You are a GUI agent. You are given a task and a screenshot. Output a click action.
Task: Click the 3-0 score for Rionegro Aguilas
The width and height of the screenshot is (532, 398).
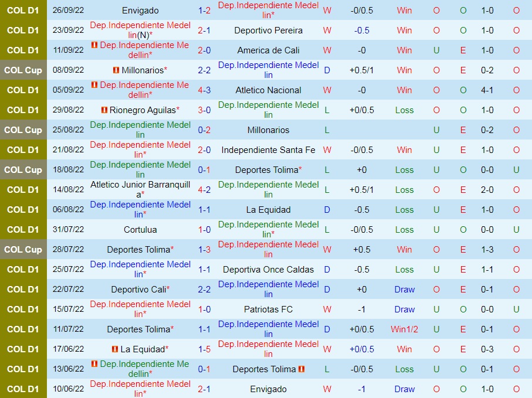(204, 110)
